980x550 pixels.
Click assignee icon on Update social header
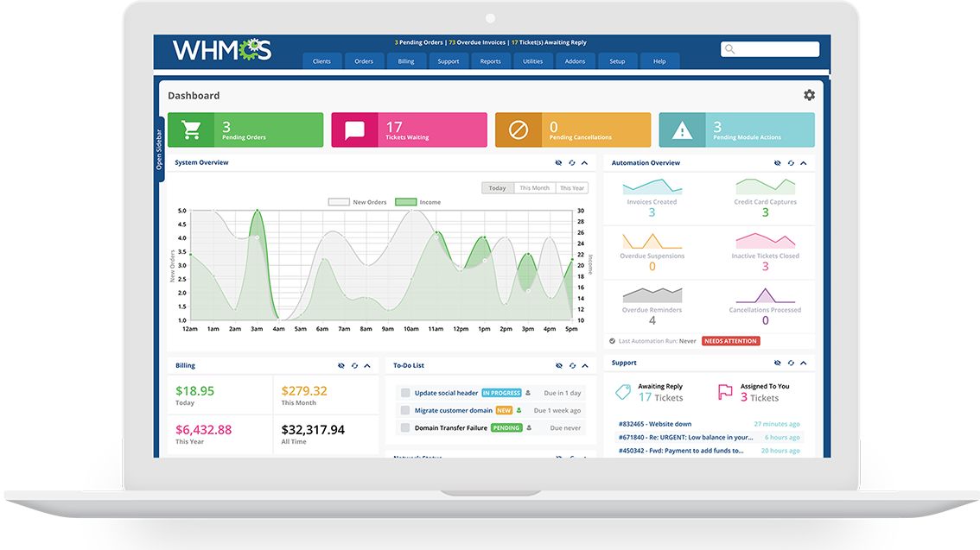(528, 394)
